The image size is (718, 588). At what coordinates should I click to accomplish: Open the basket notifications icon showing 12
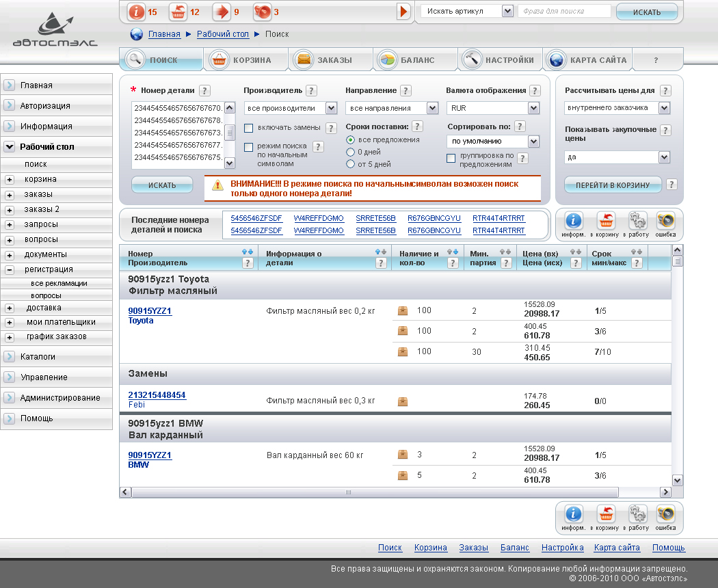point(178,12)
